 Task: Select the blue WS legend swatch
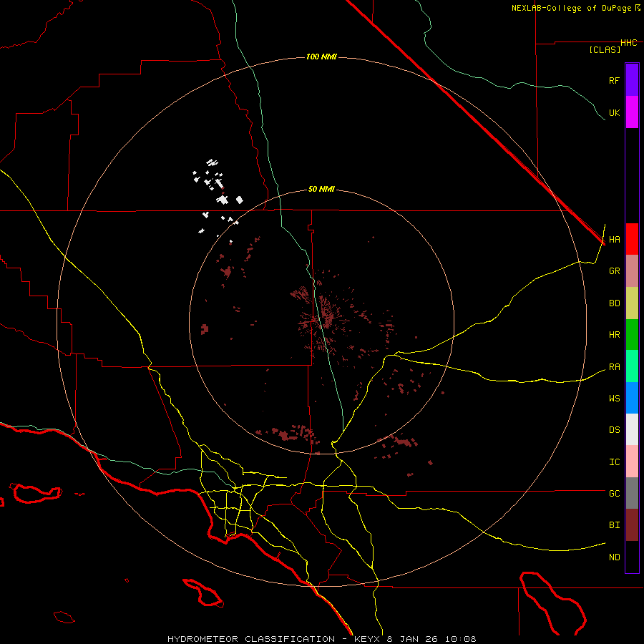632,398
